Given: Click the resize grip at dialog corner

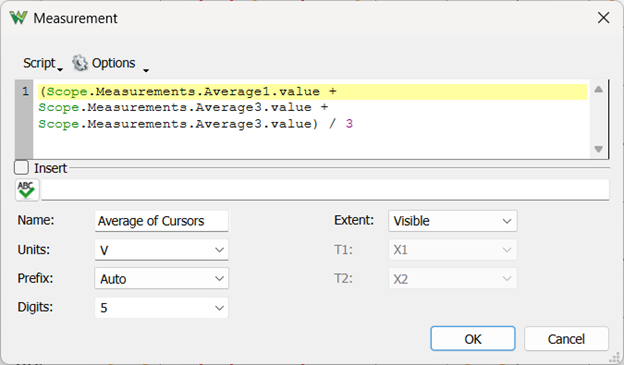Looking at the screenshot, I should click(x=615, y=357).
